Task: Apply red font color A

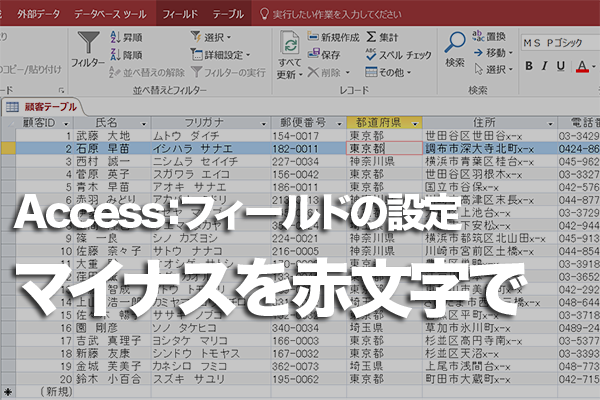Action: click(582, 66)
